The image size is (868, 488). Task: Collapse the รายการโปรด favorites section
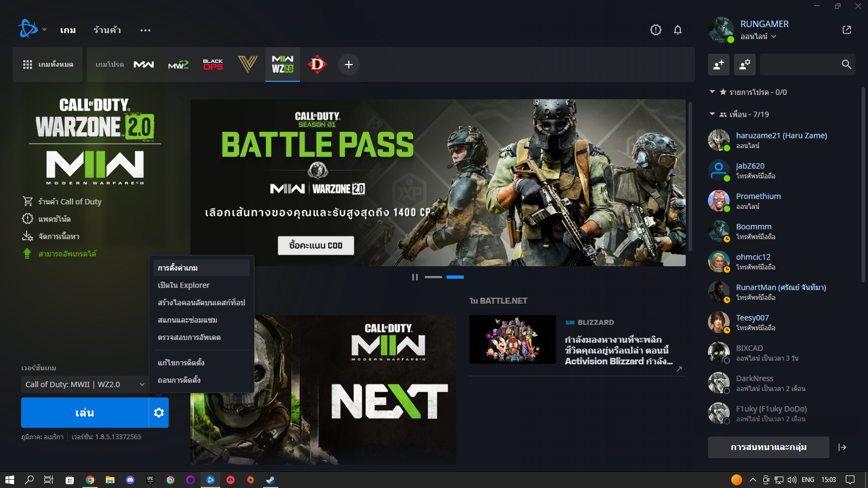712,92
